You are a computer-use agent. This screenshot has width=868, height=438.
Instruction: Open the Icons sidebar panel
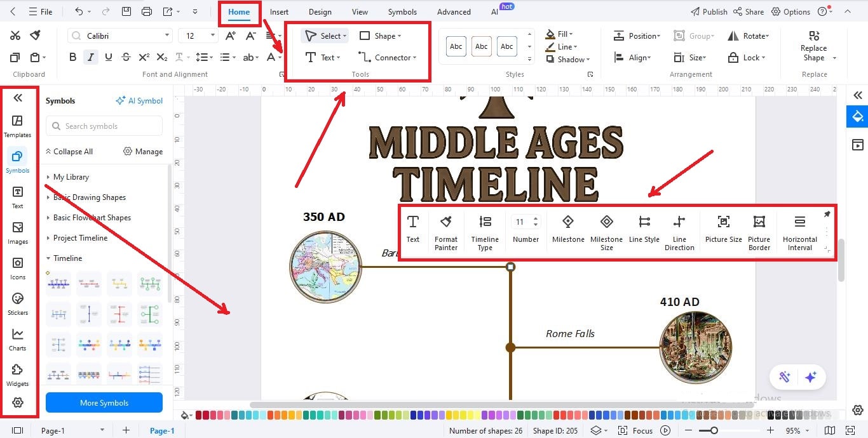pyautogui.click(x=17, y=268)
